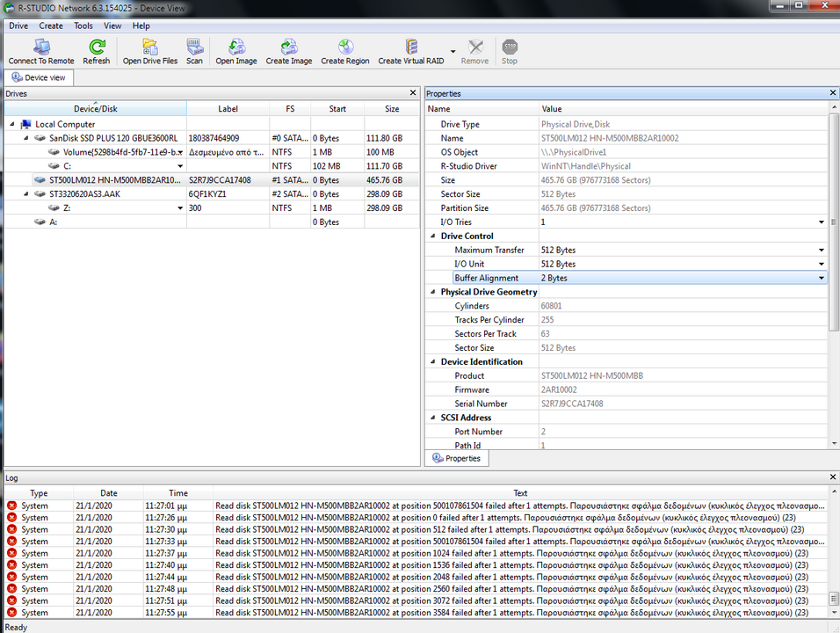Open the Drive menu
This screenshot has width=840, height=633.
pyautogui.click(x=18, y=25)
